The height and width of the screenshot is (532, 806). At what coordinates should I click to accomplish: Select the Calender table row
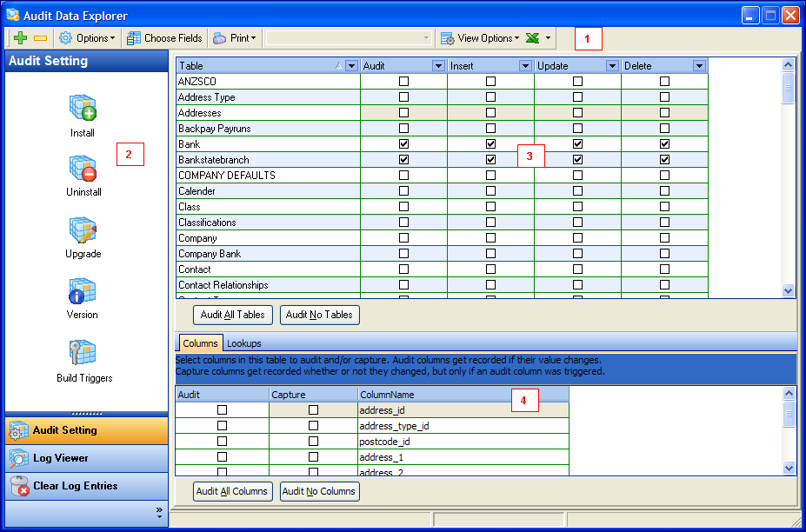[x=268, y=190]
